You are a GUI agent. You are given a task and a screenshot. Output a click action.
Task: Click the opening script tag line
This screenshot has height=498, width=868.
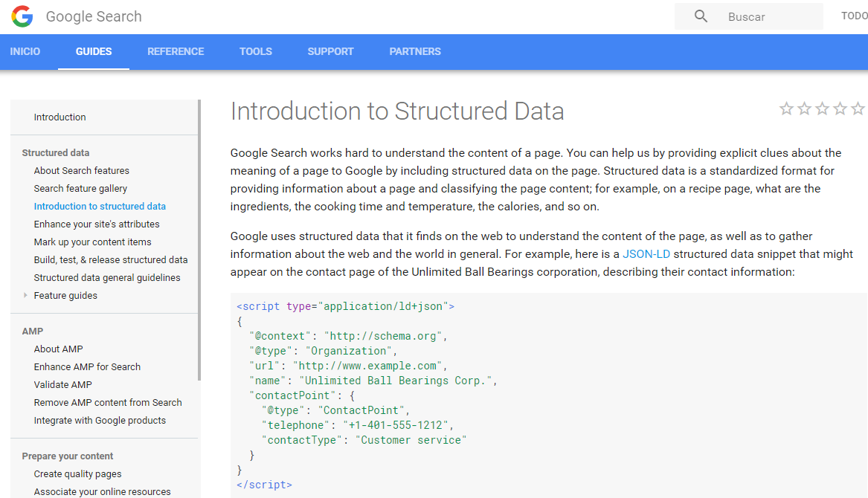[345, 306]
